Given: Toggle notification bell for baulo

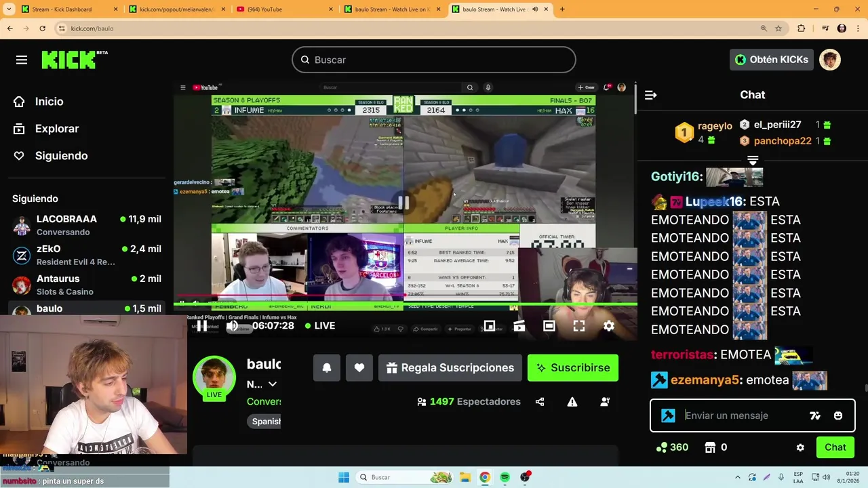Looking at the screenshot, I should [x=327, y=367].
